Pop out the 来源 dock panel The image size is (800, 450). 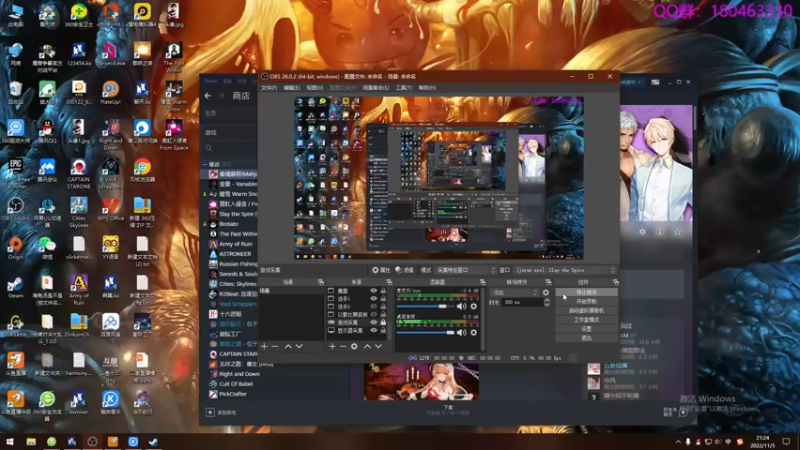389,282
